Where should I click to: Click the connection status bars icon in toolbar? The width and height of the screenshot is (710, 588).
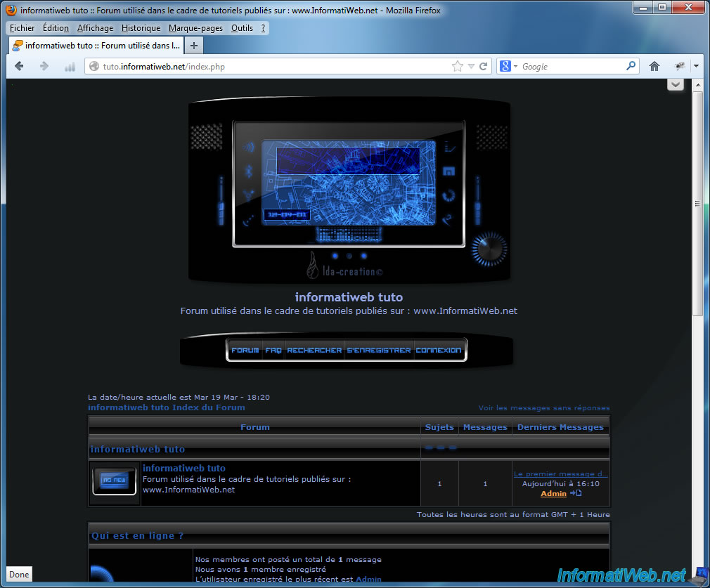70,67
